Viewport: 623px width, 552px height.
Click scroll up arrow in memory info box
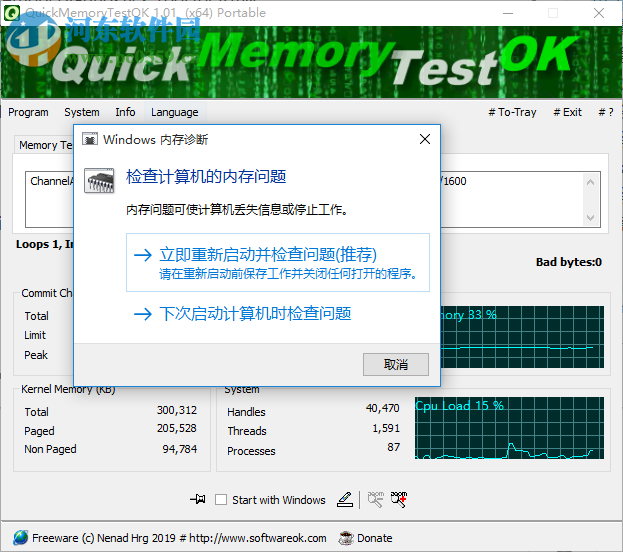(x=590, y=182)
